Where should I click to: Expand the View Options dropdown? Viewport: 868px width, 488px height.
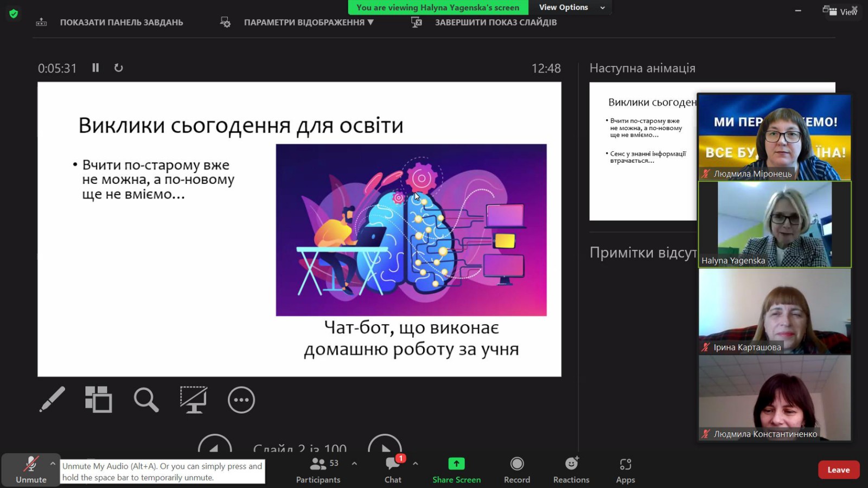[571, 8]
